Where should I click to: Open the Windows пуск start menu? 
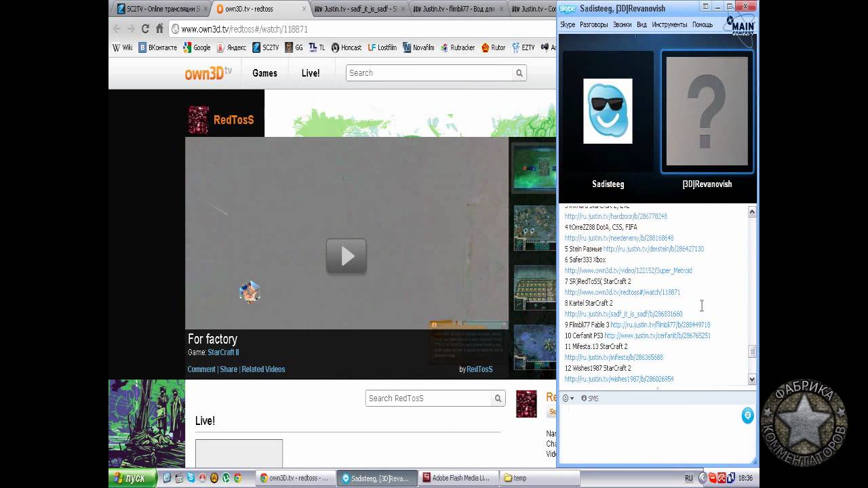click(132, 478)
